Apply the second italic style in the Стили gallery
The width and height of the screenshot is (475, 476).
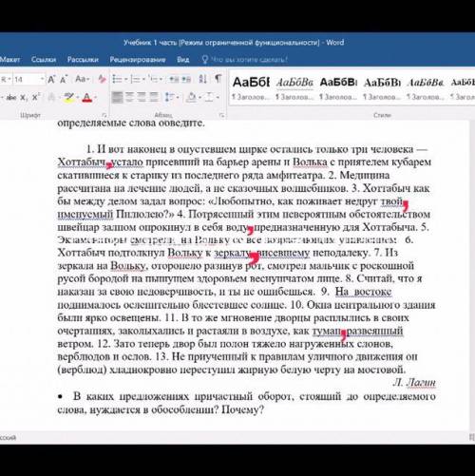tap(294, 87)
